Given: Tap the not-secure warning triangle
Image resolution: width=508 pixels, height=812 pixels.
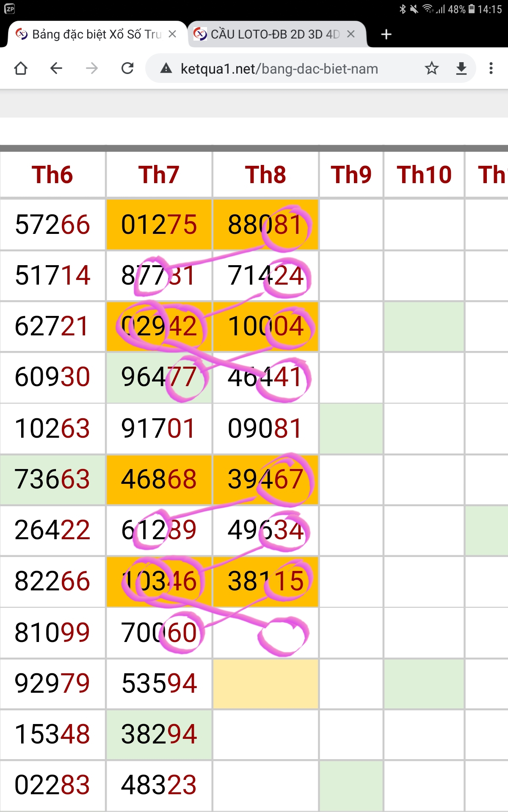Looking at the screenshot, I should click(x=166, y=68).
